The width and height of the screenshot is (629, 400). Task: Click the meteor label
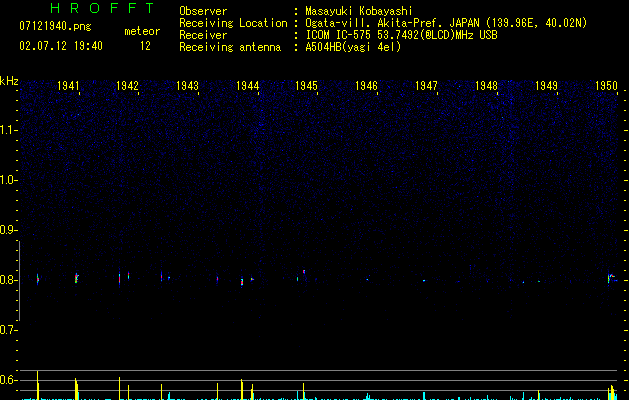(142, 31)
